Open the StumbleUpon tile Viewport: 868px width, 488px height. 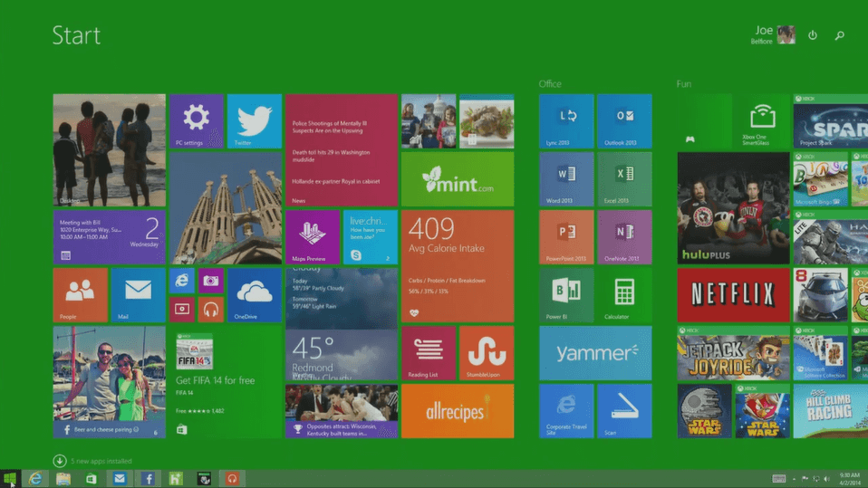pyautogui.click(x=487, y=353)
